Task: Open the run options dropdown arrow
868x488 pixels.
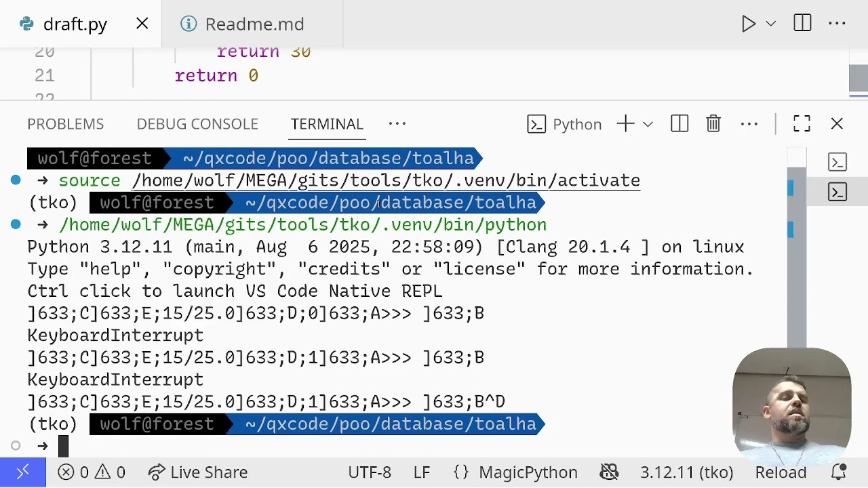Action: pos(770,24)
